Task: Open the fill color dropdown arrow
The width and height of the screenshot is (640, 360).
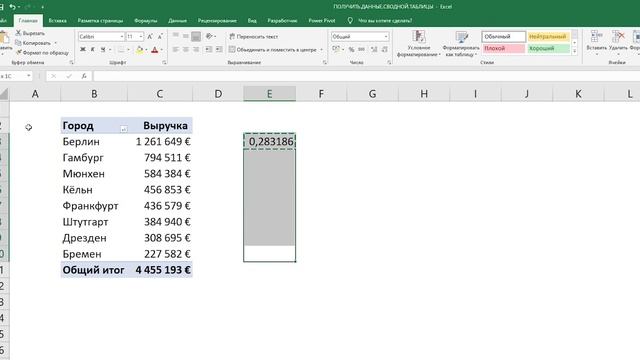Action: pyautogui.click(x=147, y=50)
